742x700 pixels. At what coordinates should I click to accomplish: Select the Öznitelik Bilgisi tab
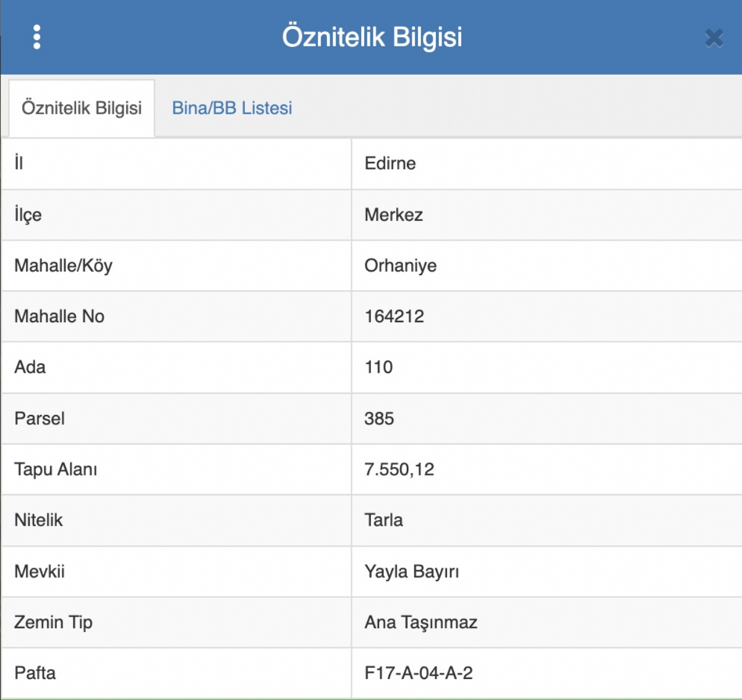coord(82,108)
